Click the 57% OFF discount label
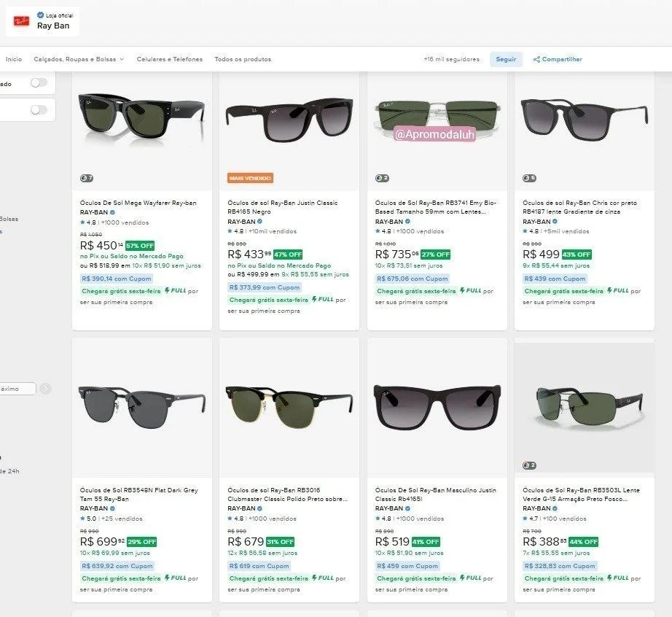The height and width of the screenshot is (617, 672). coord(140,246)
